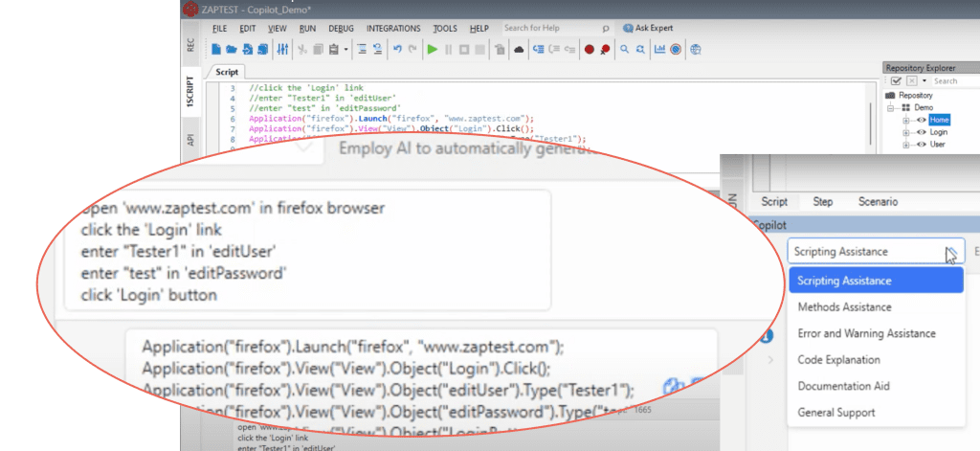Click the Ask Expert button

[x=648, y=28]
